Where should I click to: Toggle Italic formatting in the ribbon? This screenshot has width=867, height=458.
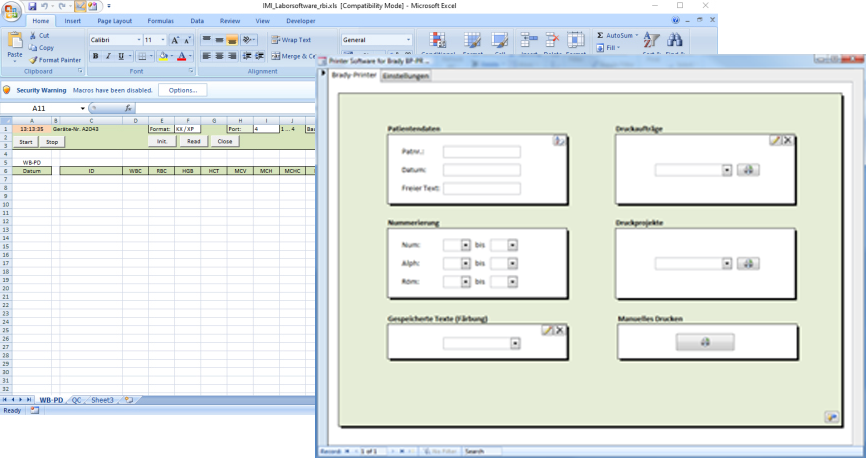(x=108, y=56)
